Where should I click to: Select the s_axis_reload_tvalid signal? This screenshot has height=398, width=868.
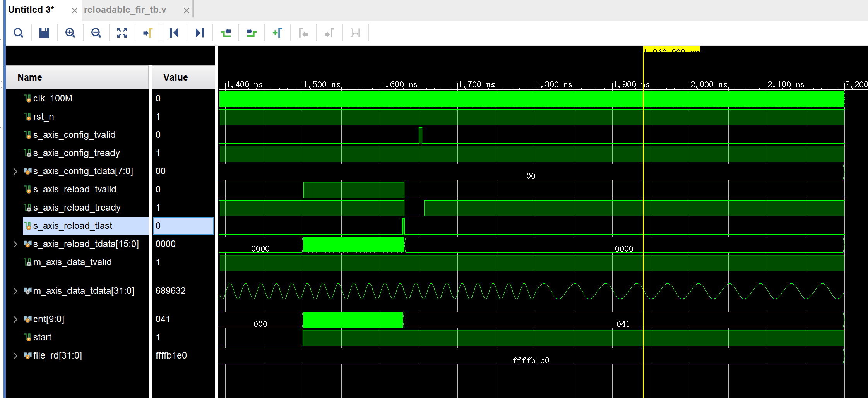pyautogui.click(x=75, y=189)
